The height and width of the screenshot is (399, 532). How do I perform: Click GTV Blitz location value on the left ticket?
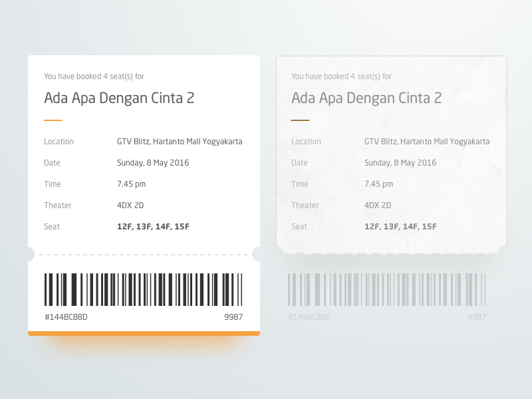[x=180, y=142]
